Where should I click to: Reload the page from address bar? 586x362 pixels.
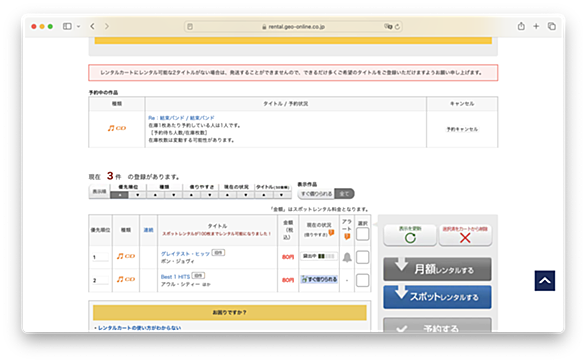coord(397,27)
